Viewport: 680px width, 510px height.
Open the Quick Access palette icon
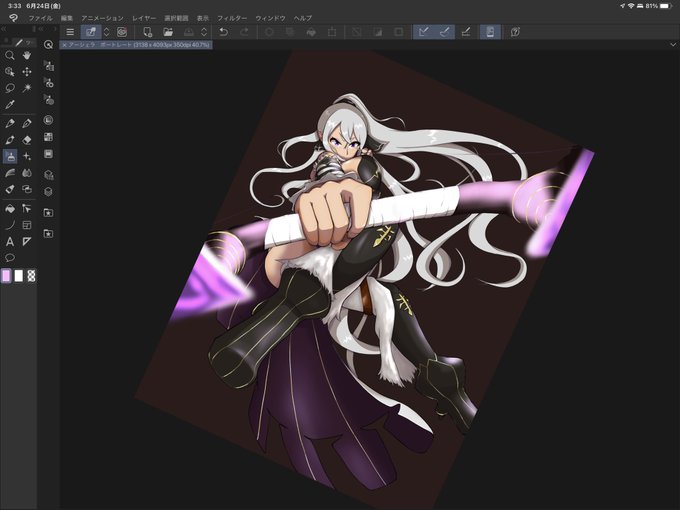tap(48, 44)
